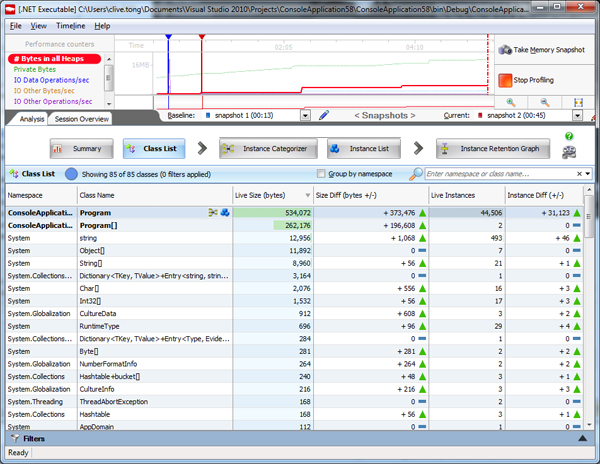600x464 pixels.
Task: Open Instance List icon in Program row
Action: click(225, 213)
